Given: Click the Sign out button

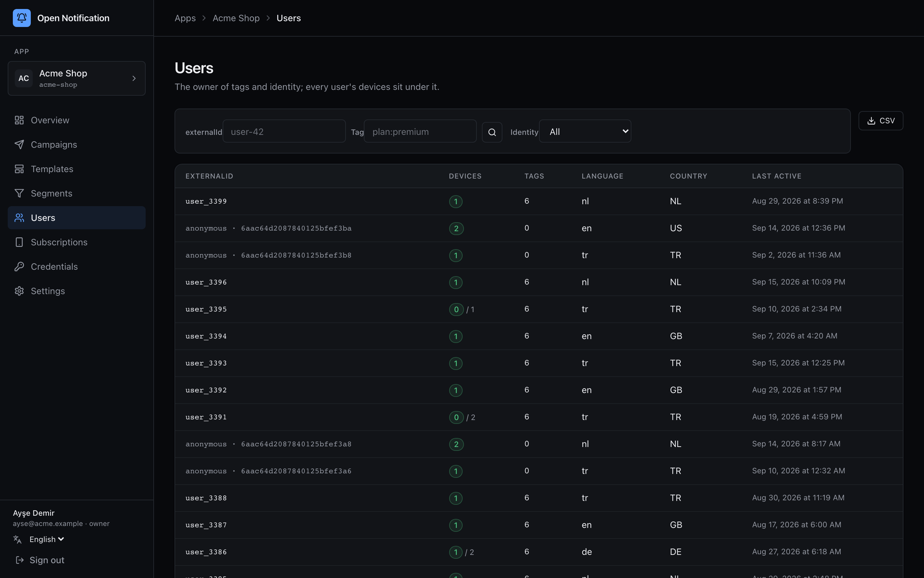Looking at the screenshot, I should [40, 560].
